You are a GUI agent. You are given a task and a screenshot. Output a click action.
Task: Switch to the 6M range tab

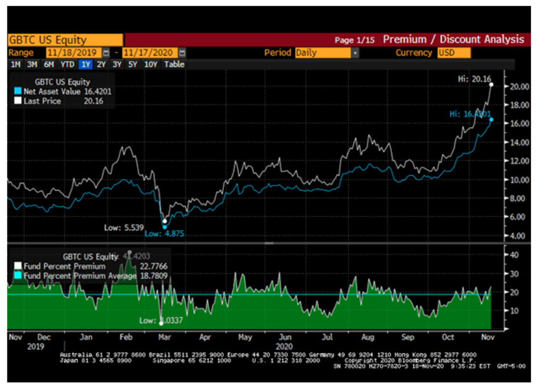point(49,64)
